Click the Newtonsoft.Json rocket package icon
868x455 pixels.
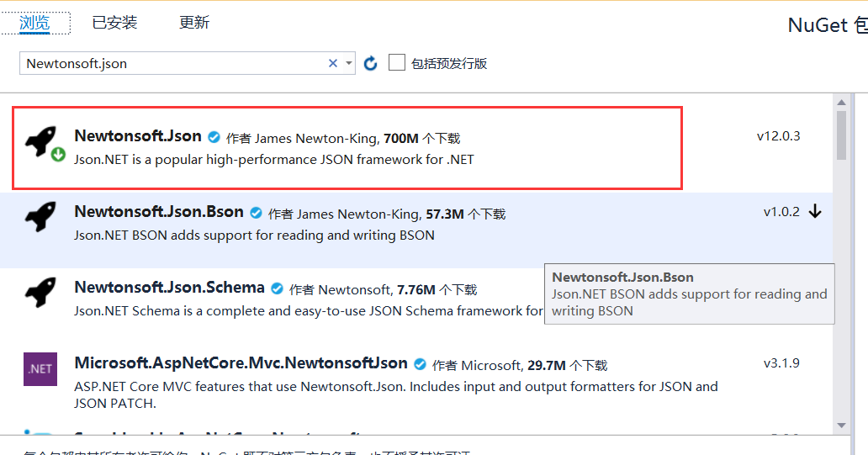click(x=40, y=142)
